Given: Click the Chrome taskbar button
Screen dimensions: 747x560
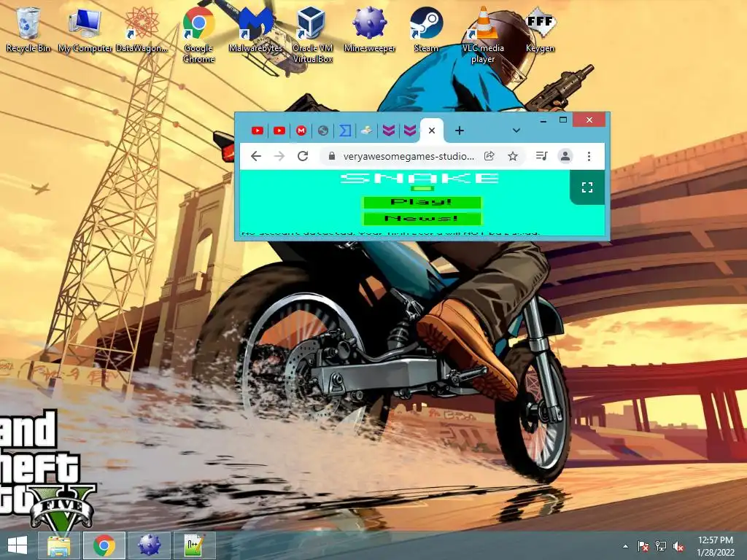Looking at the screenshot, I should click(104, 545).
